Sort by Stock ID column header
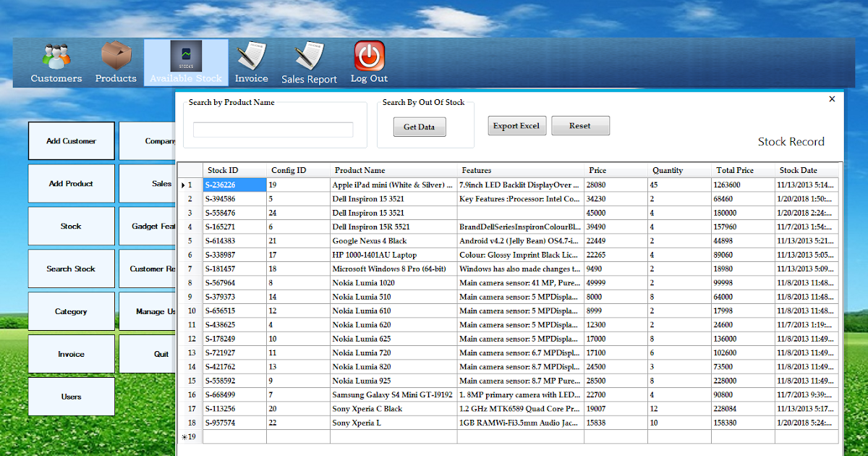868x456 pixels. (234, 171)
